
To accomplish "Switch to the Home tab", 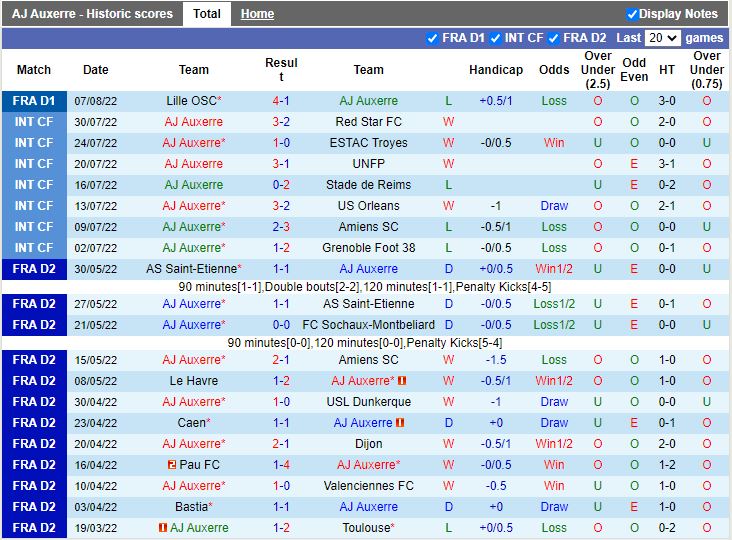I will point(257,14).
